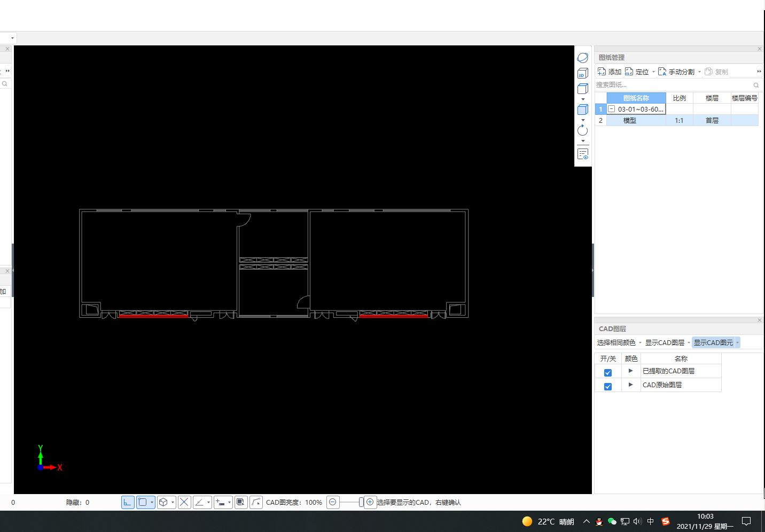Click 添加 to add a drawing
This screenshot has height=532, width=765.
(x=610, y=72)
